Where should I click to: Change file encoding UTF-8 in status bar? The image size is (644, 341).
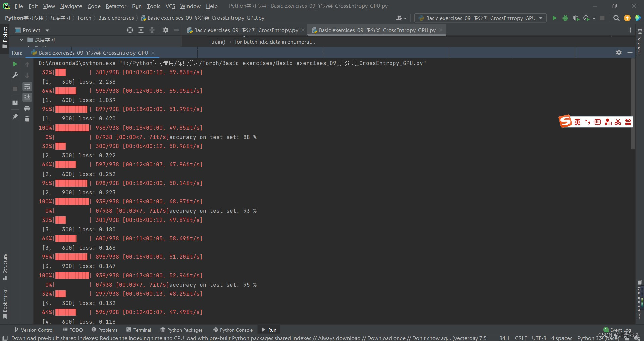(539, 338)
